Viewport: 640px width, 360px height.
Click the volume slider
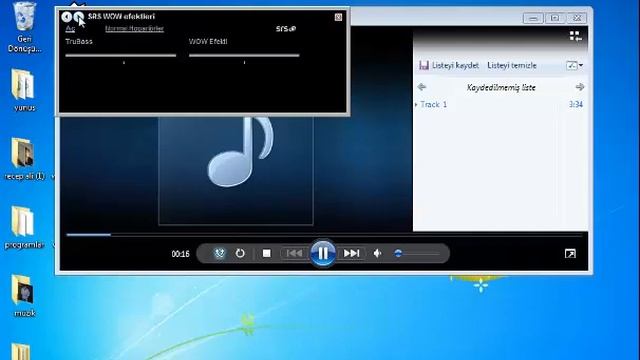tap(417, 253)
